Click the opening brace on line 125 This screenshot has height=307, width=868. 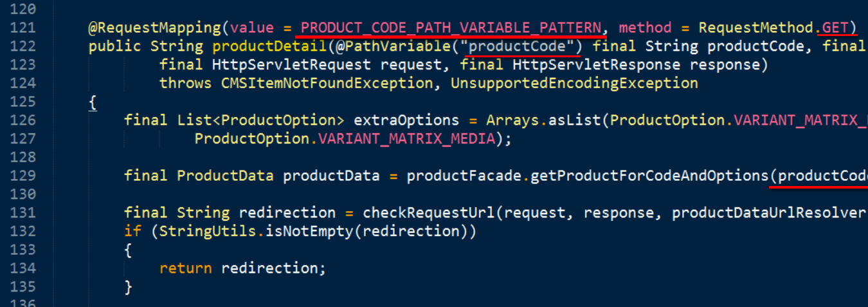point(93,102)
